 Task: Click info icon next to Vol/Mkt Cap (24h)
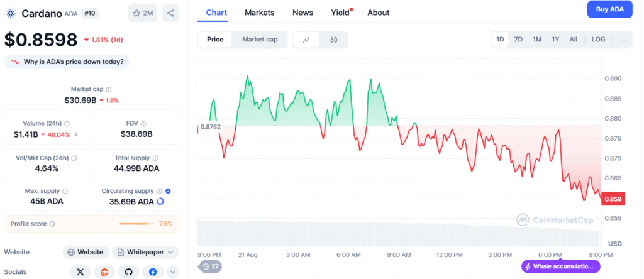pyautogui.click(x=74, y=158)
